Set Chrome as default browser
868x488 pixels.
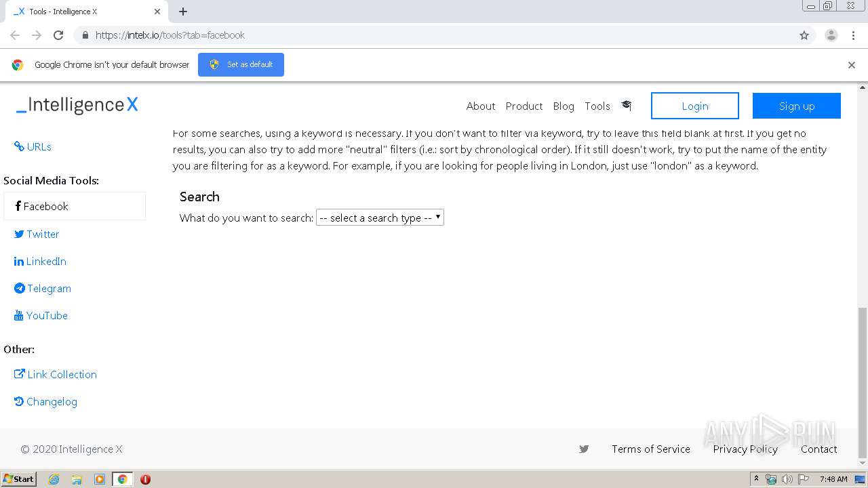coord(241,64)
